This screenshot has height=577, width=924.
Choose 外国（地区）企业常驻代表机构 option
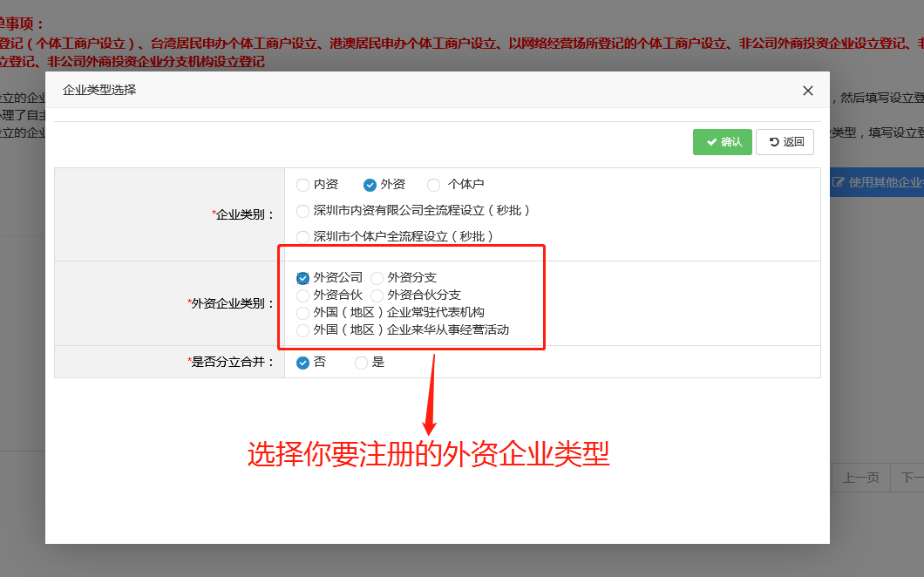point(303,312)
